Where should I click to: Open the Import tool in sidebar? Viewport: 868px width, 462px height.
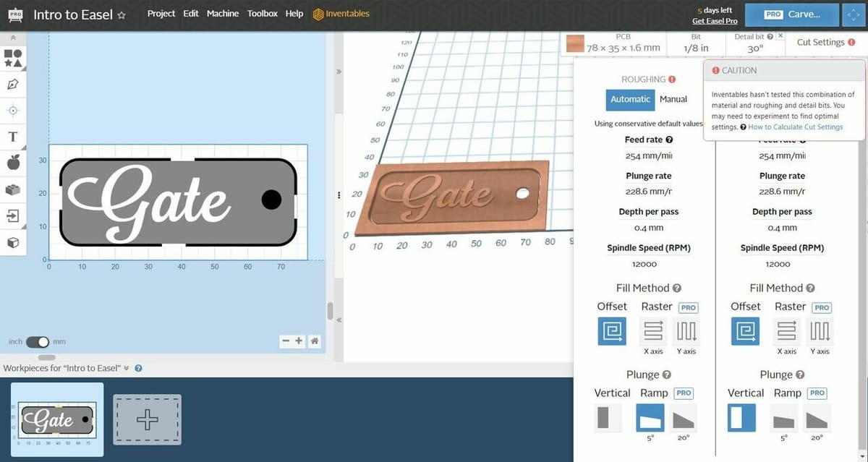tap(13, 215)
